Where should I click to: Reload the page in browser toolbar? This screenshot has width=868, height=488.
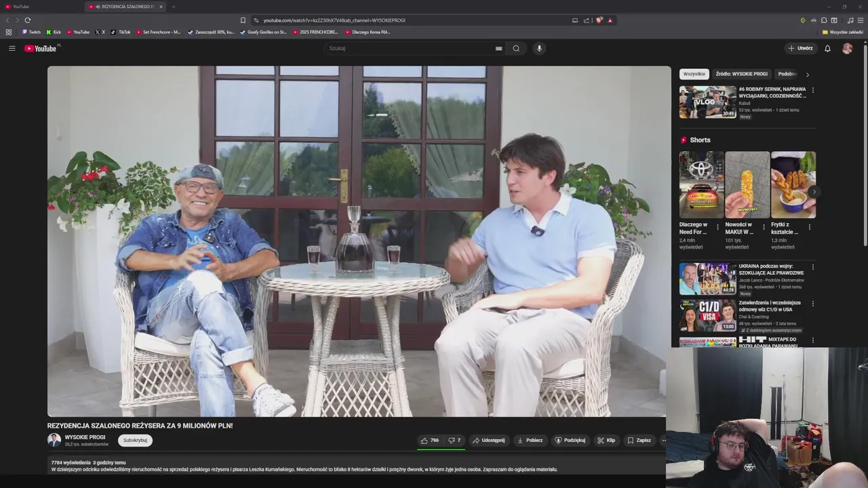(27, 20)
